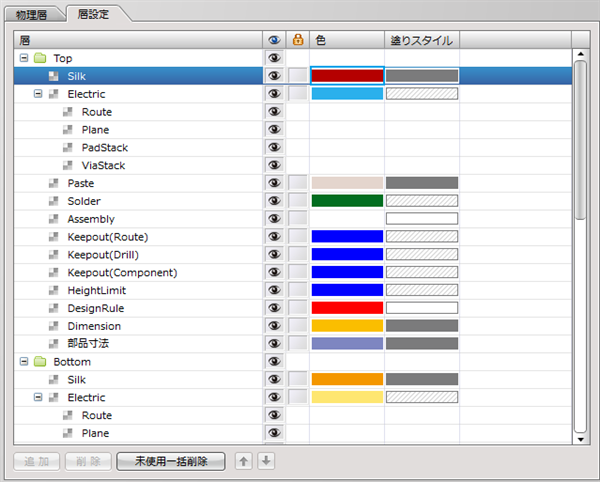The width and height of the screenshot is (600, 482).
Task: Toggle visibility of DesignRule layer
Action: (274, 308)
